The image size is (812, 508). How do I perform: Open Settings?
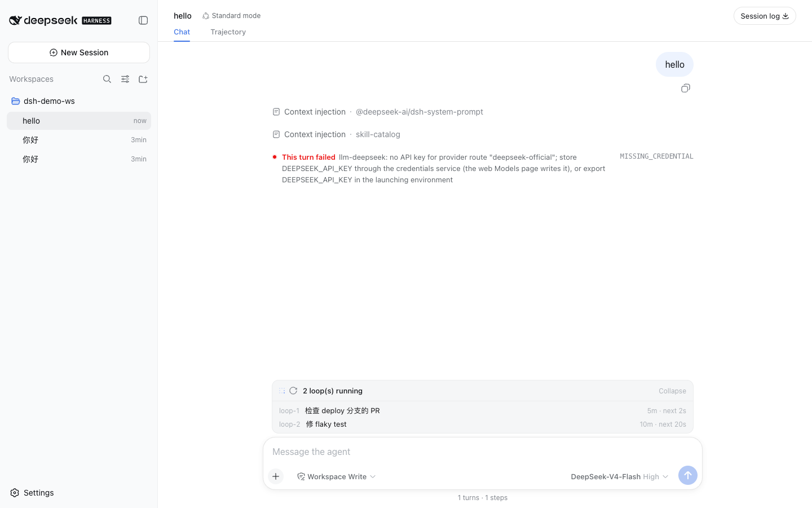click(x=32, y=493)
